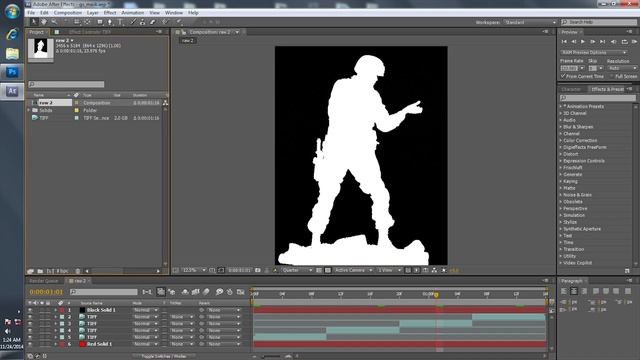Open the File menu
The image size is (640, 360).
[31, 13]
